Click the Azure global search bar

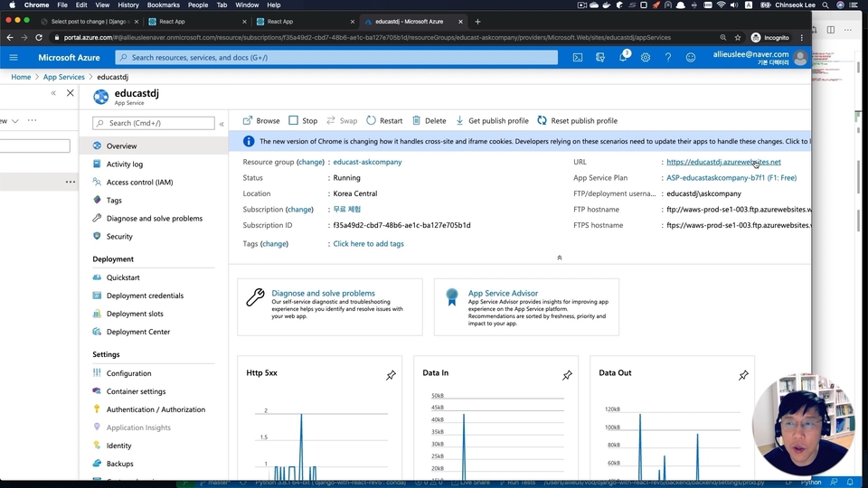336,58
